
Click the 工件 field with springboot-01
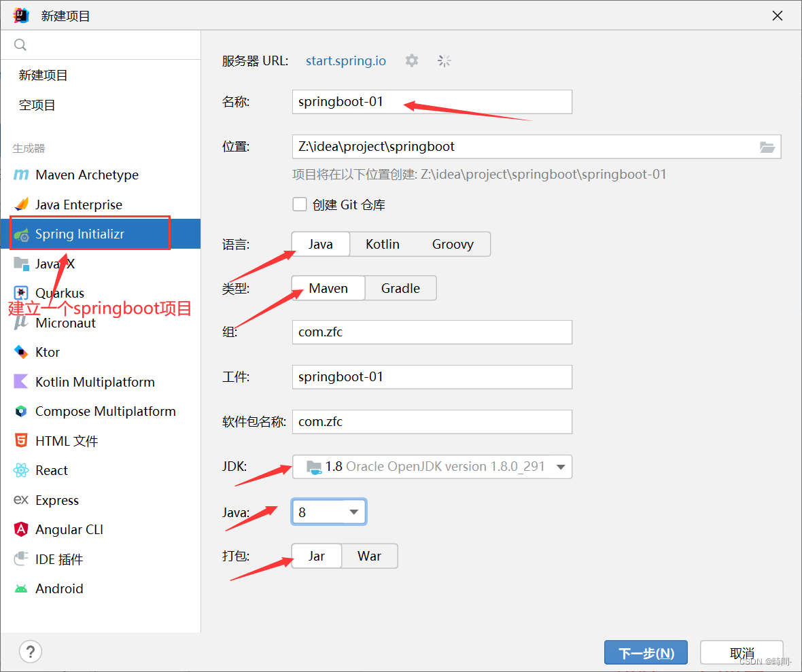432,377
